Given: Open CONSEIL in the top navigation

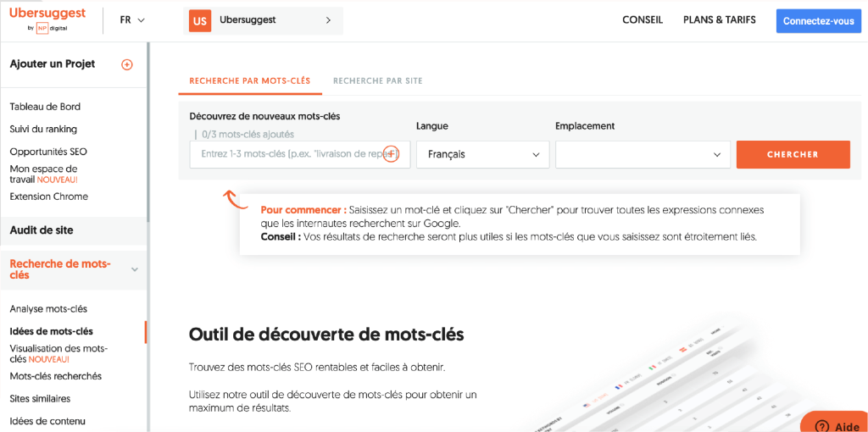Looking at the screenshot, I should tap(643, 20).
